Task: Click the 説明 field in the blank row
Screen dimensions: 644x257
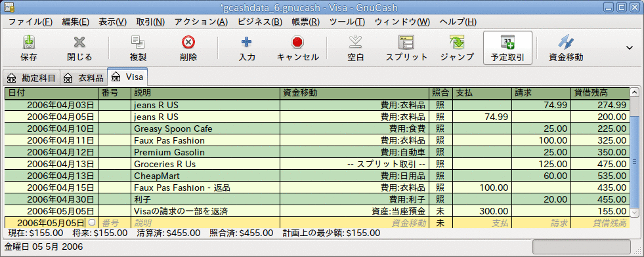Action: coord(205,223)
